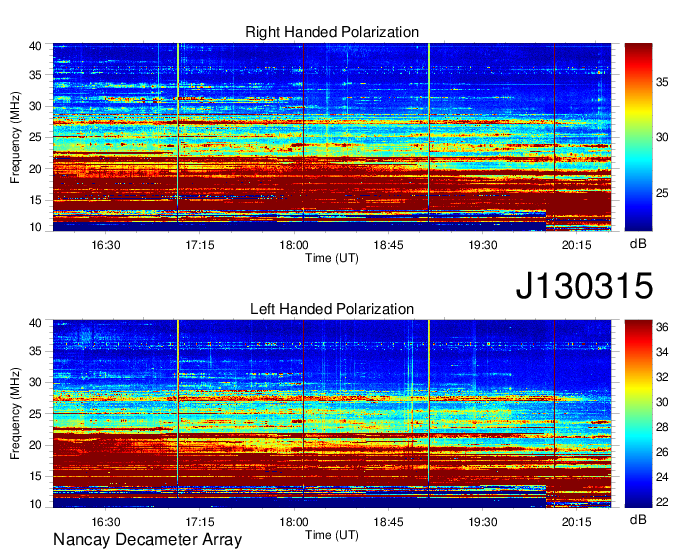This screenshot has width=680, height=552.
Task: Click the 40 MHz tick on the left-handed plot
Action: coord(35,323)
